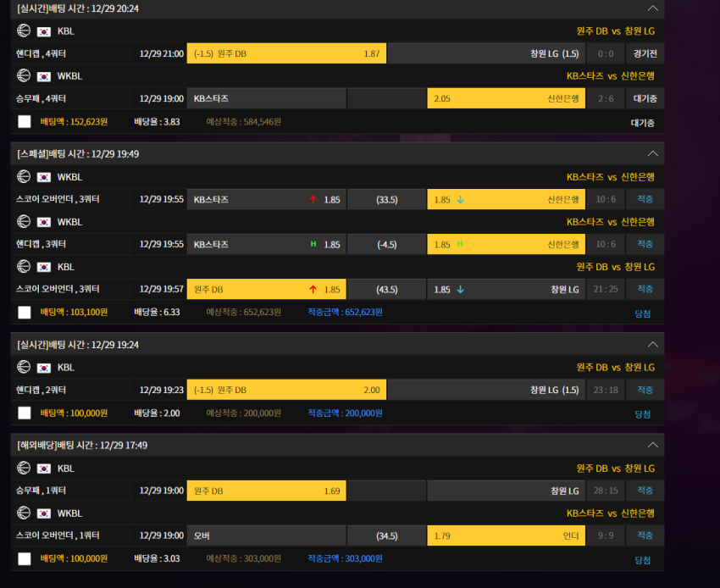
Task: Click the 원주 DB vs 창원 LG title in the 19:24 slip
Action: coord(615,368)
